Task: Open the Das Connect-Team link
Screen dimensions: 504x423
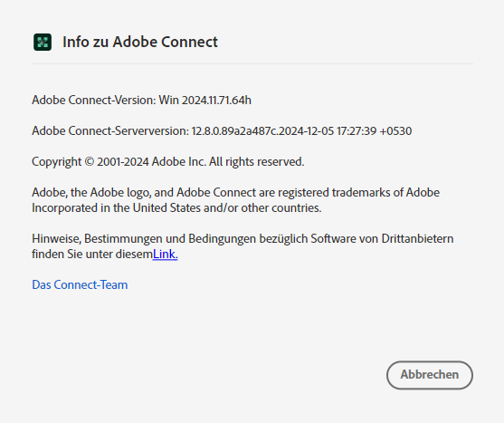Action: pos(80,284)
